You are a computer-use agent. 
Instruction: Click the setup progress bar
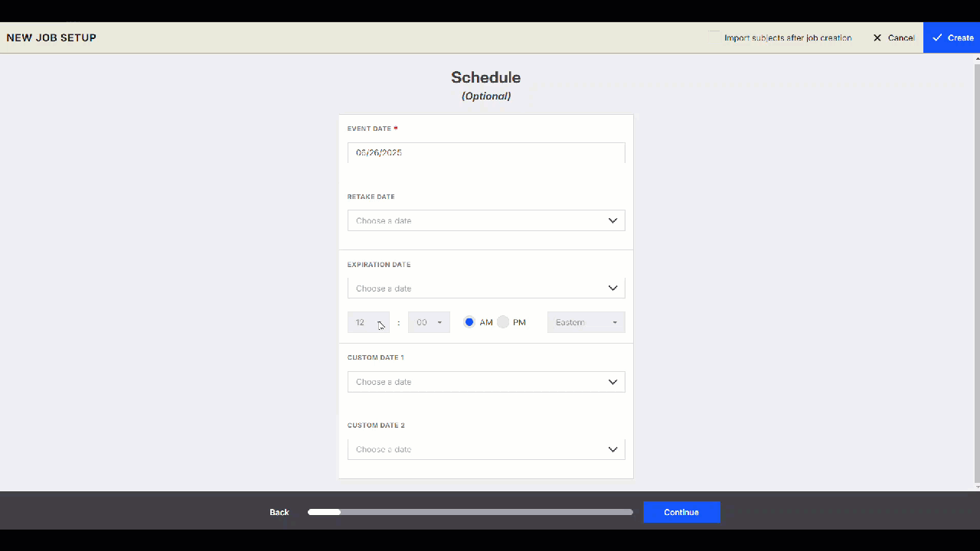pos(470,512)
